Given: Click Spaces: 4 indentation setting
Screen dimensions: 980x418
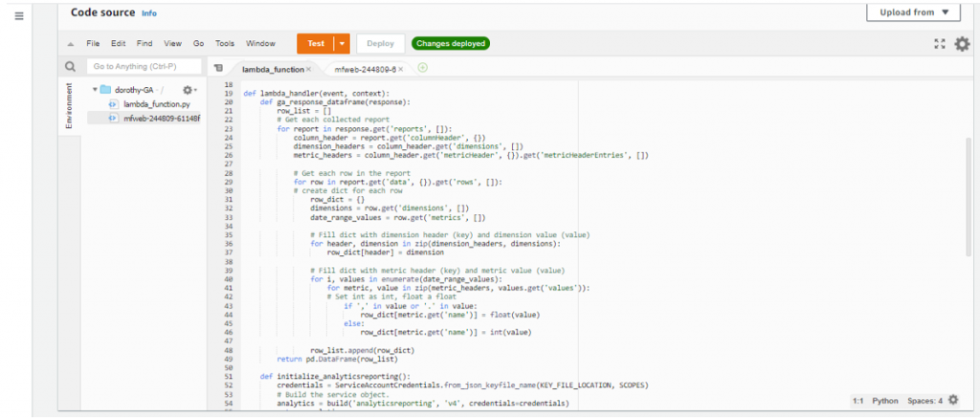Looking at the screenshot, I should 925,401.
